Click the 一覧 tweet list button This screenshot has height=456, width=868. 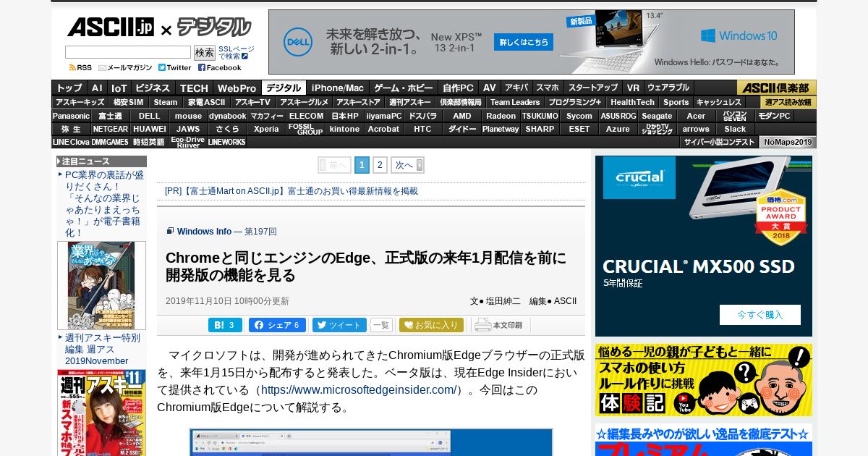click(381, 325)
